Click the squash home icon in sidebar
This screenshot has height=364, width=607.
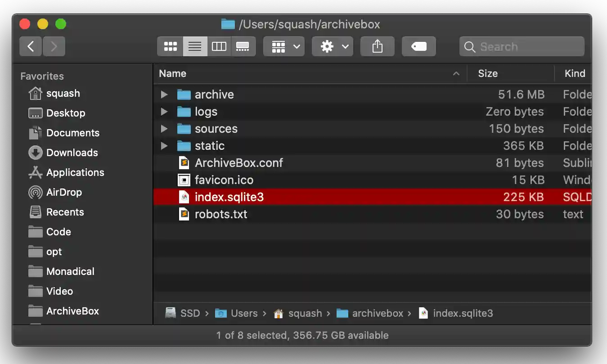(x=35, y=93)
